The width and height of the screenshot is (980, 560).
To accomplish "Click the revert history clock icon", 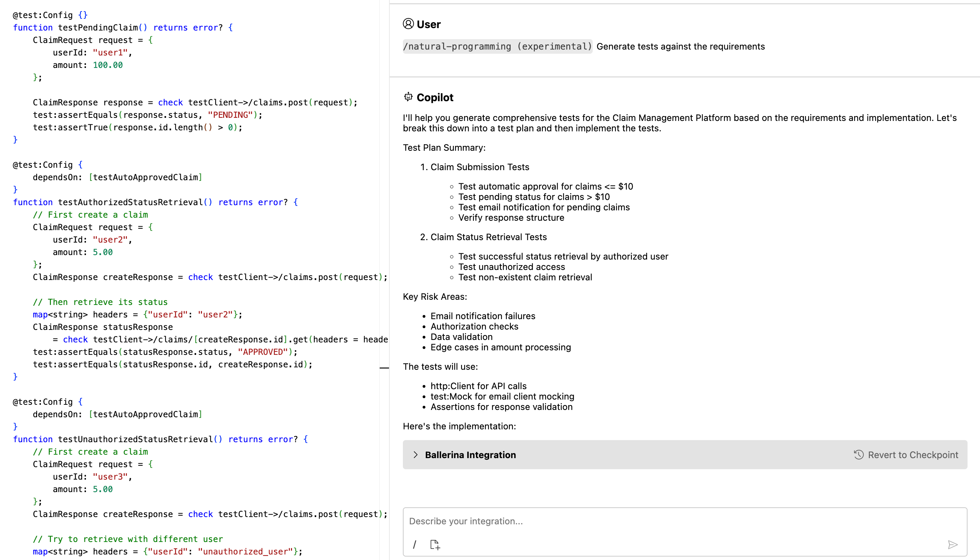I will point(859,455).
